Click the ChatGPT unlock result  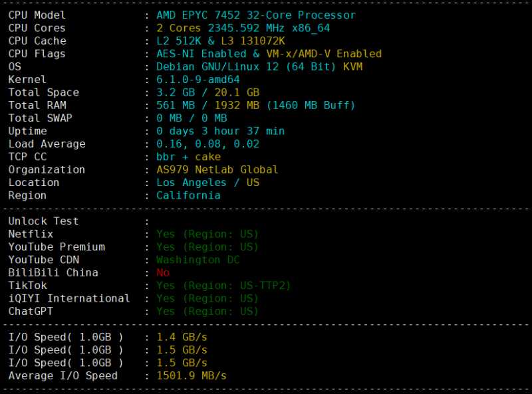click(x=207, y=312)
